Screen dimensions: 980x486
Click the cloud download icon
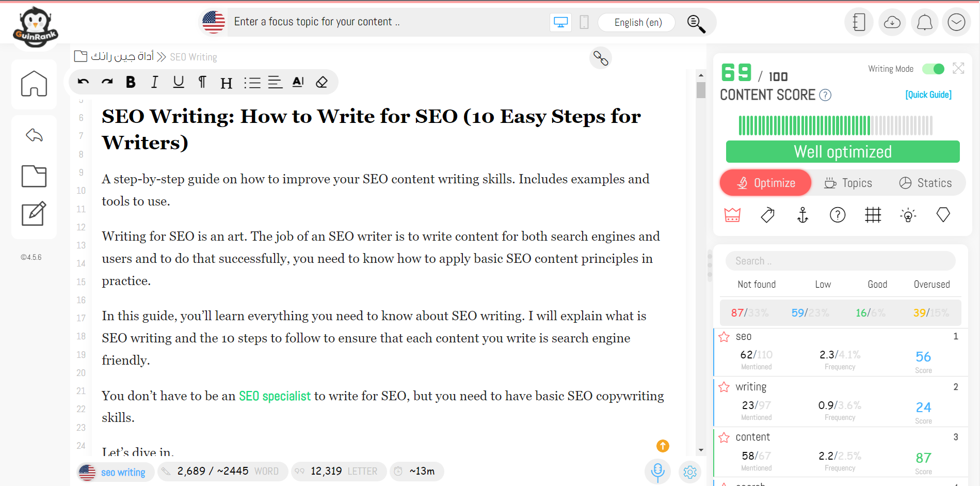point(892,22)
